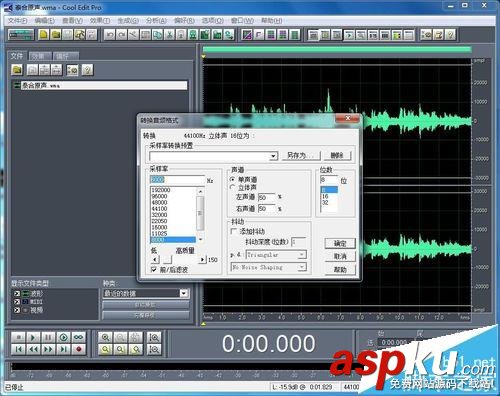Click the Play button in the transport

coord(33,337)
